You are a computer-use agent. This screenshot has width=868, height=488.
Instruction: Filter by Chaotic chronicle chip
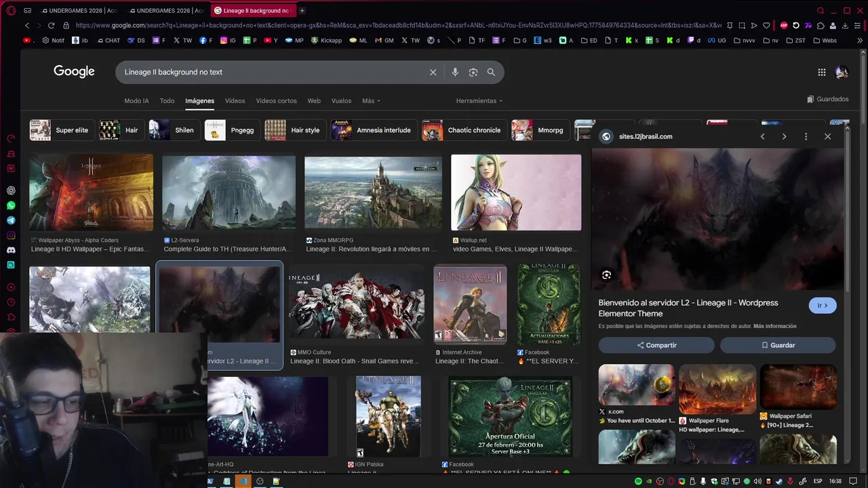[x=464, y=130]
